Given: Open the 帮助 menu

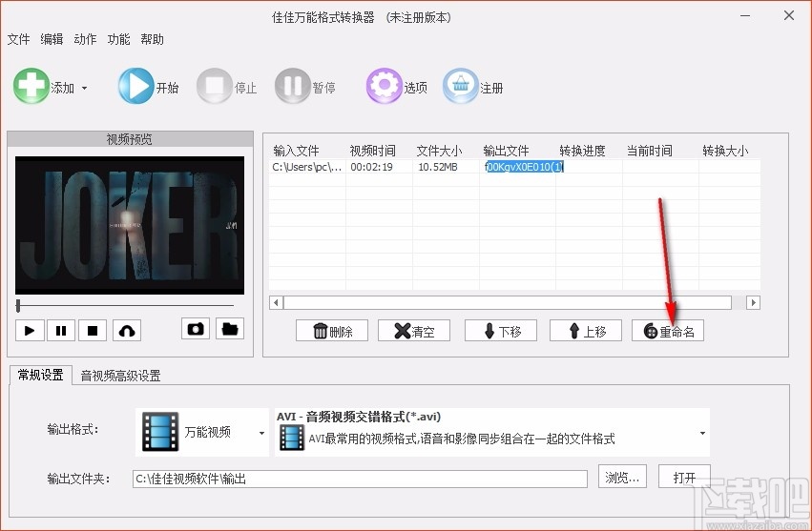Looking at the screenshot, I should [x=152, y=39].
